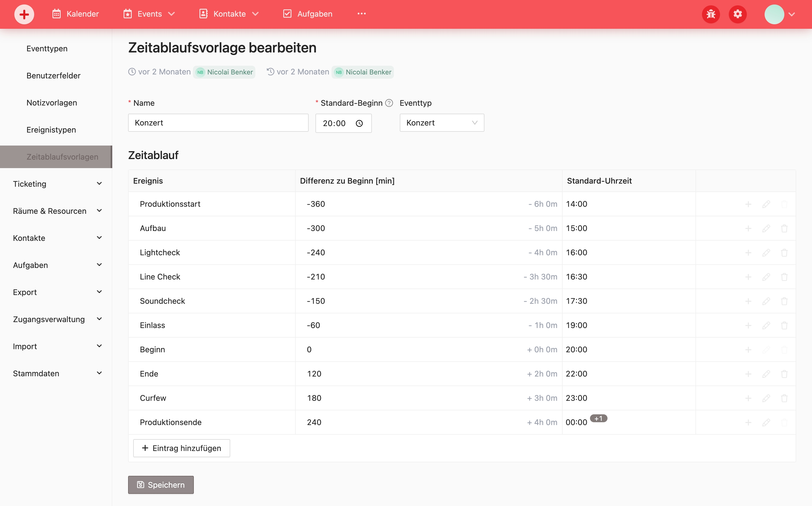Open the Events menu in the top bar

pyautogui.click(x=149, y=14)
